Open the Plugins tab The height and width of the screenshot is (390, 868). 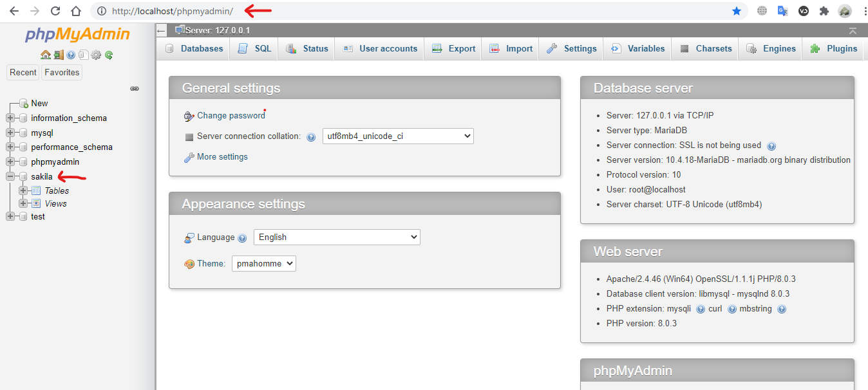pos(833,48)
